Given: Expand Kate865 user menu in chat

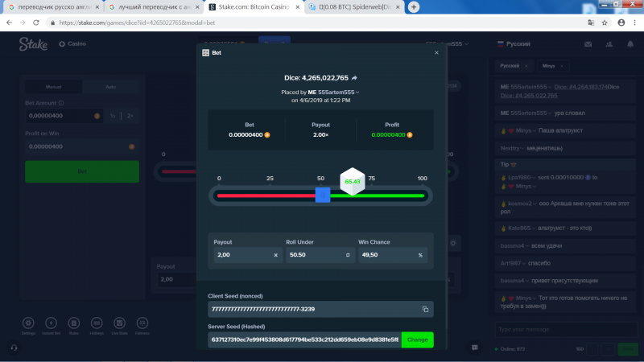Looking at the screenshot, I should [x=534, y=228].
